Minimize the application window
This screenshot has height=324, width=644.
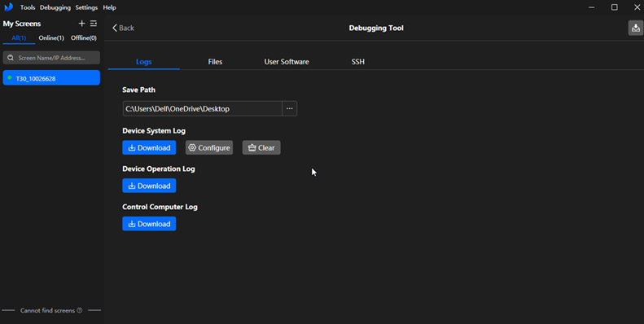[592, 7]
